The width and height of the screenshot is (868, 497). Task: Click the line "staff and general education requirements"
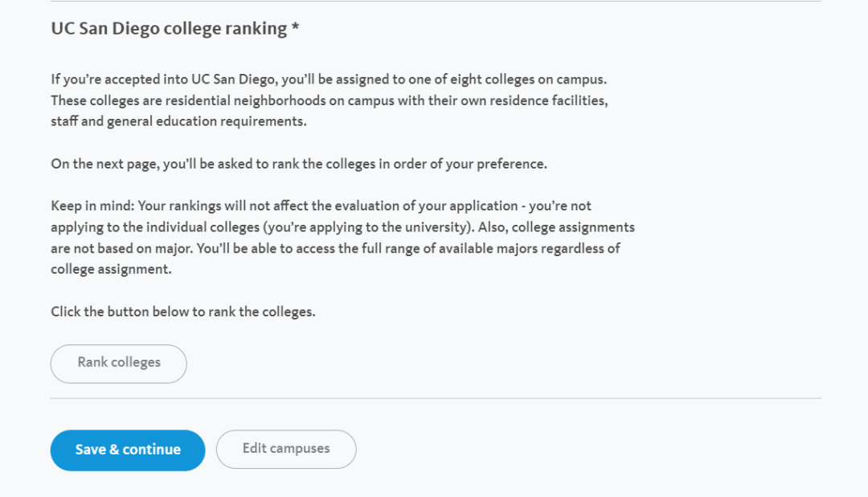click(178, 121)
